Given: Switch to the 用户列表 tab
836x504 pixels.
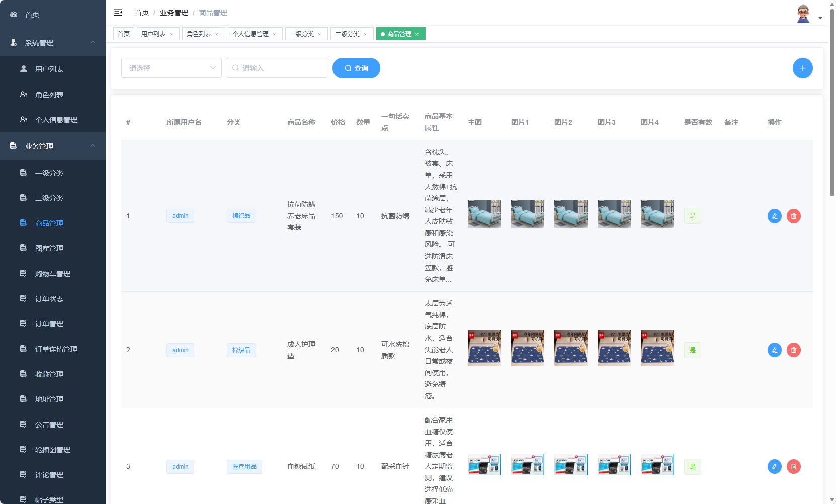Looking at the screenshot, I should pyautogui.click(x=153, y=34).
